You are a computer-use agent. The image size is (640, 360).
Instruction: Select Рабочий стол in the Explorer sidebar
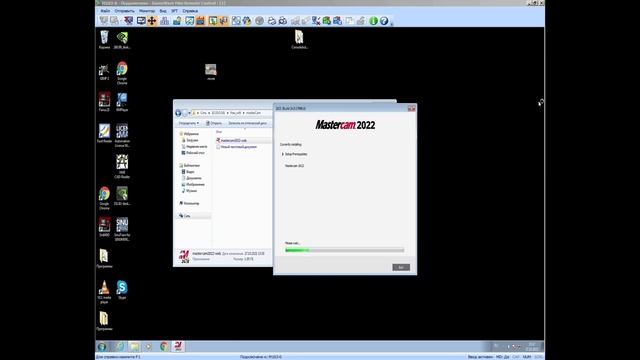pyautogui.click(x=195, y=153)
